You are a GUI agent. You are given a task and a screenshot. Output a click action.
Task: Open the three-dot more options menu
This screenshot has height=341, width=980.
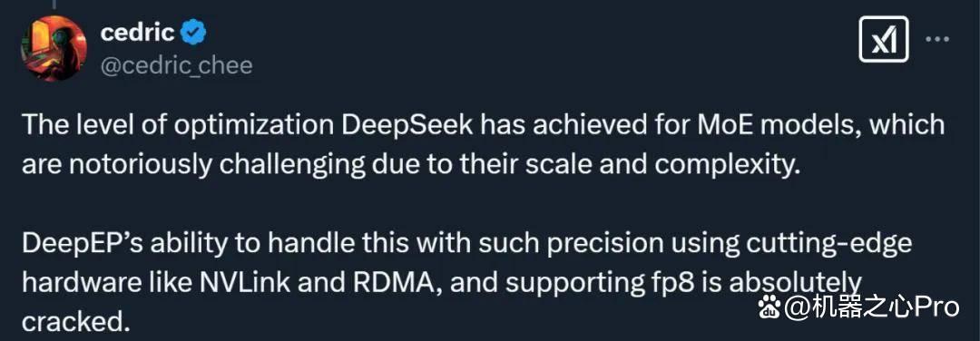pos(936,39)
